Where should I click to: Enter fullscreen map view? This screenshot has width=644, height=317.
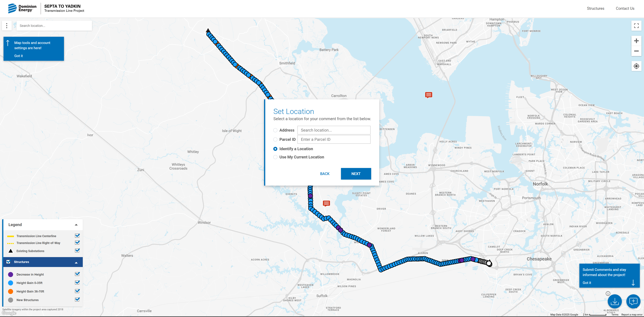click(x=636, y=26)
